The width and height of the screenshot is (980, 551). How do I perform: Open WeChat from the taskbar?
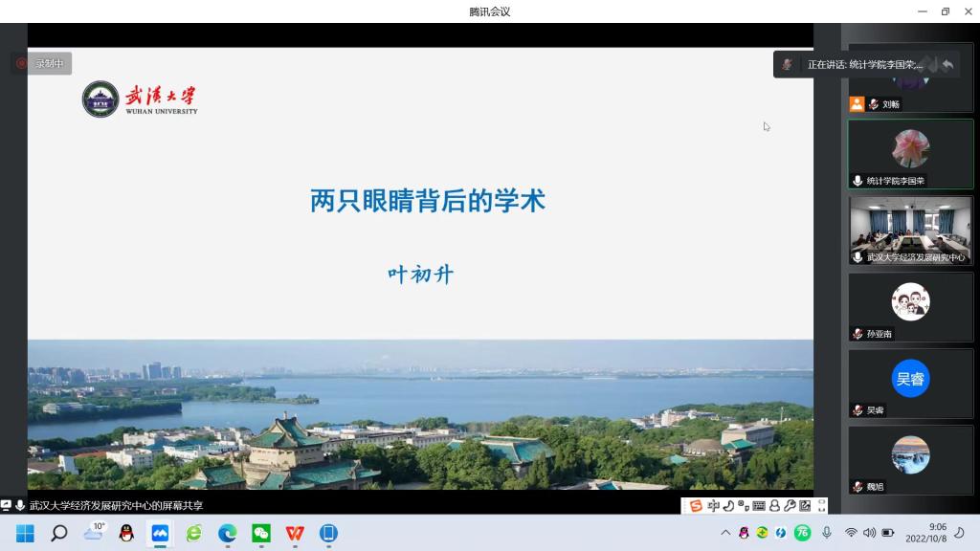[x=260, y=533]
